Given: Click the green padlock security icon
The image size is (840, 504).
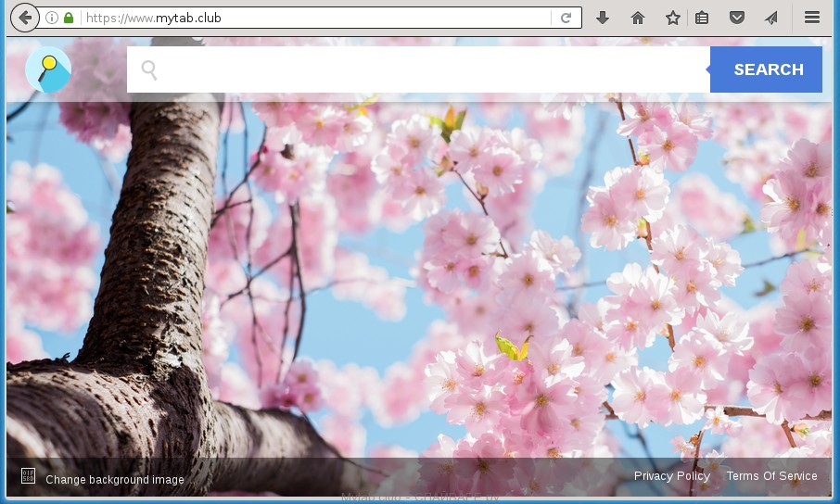Looking at the screenshot, I should point(69,18).
